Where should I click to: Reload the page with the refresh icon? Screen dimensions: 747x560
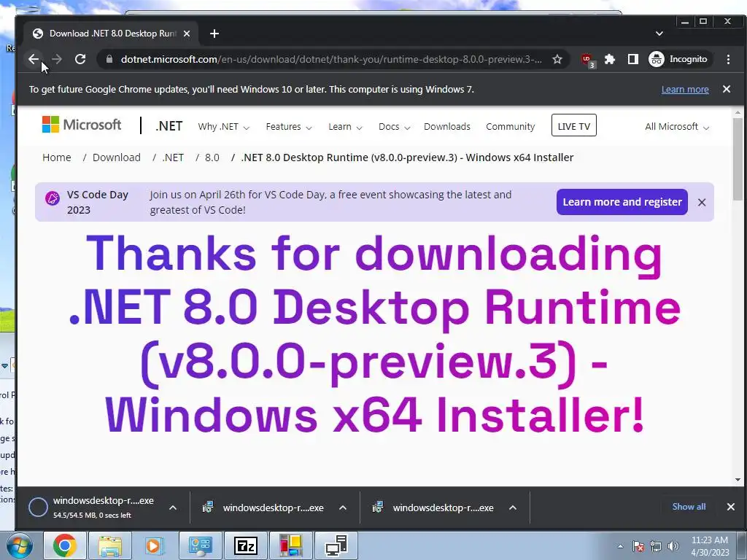tap(80, 59)
